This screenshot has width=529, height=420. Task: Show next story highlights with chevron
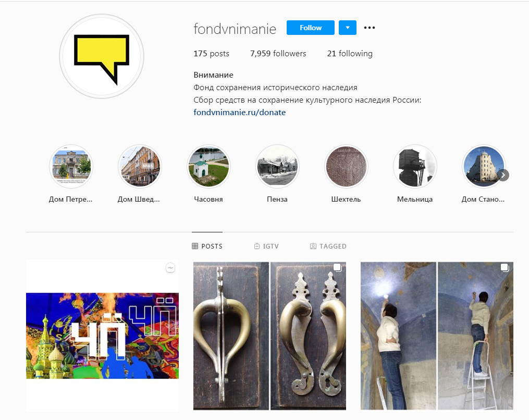pos(503,175)
